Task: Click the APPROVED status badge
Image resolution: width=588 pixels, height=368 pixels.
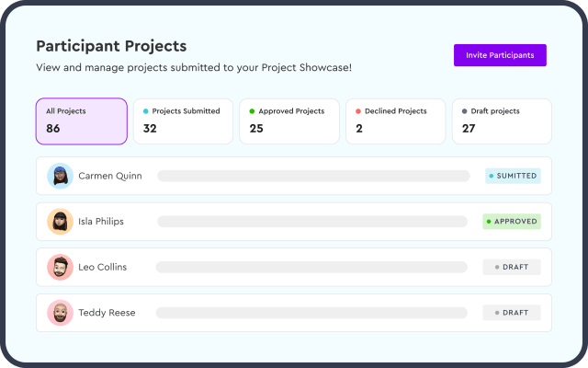Action: point(512,222)
